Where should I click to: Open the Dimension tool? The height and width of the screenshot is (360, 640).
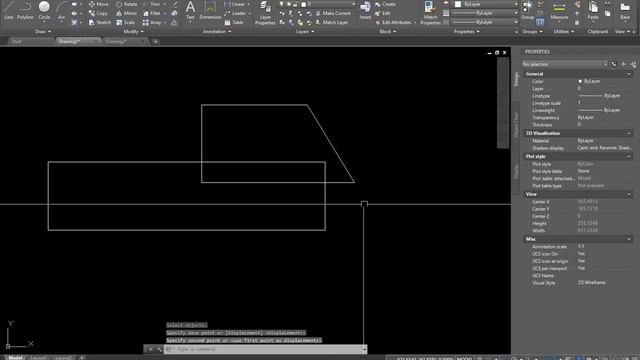[x=210, y=10]
